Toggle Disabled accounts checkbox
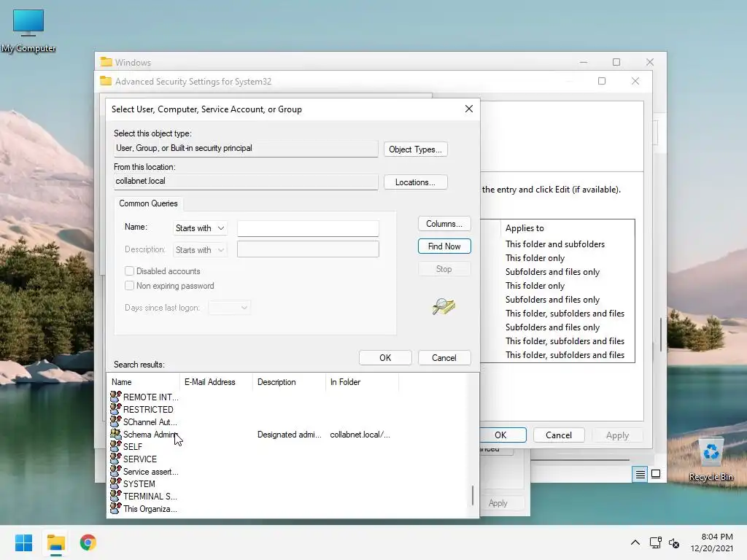The height and width of the screenshot is (560, 747). click(x=129, y=271)
